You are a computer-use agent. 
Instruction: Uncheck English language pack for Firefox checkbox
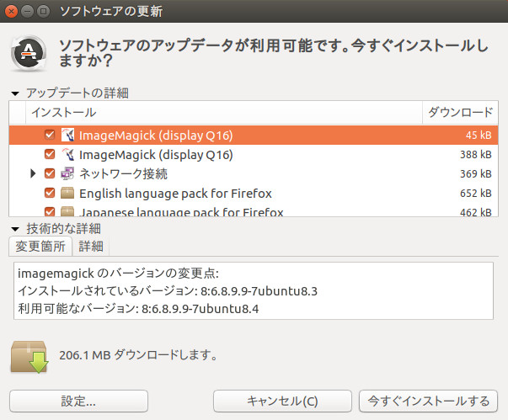[50, 193]
